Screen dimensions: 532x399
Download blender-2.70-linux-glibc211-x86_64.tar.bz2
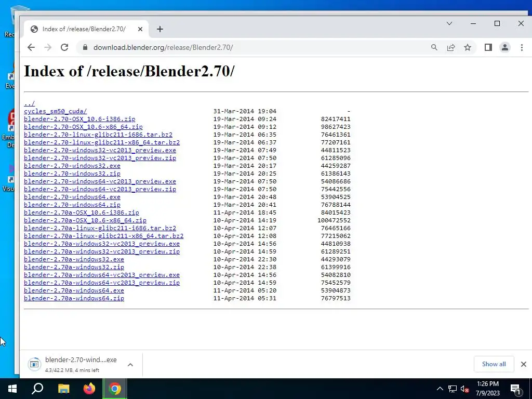(x=102, y=142)
